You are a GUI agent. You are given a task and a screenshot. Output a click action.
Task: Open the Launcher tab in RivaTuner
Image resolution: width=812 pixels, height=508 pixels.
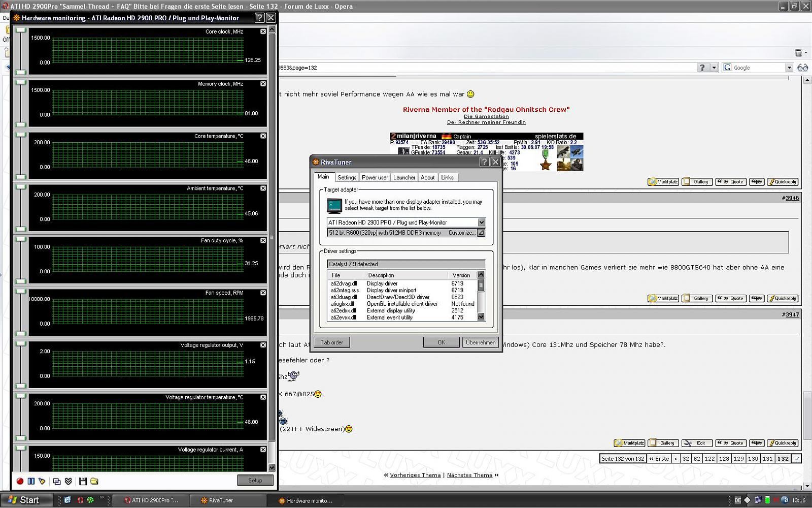(404, 177)
